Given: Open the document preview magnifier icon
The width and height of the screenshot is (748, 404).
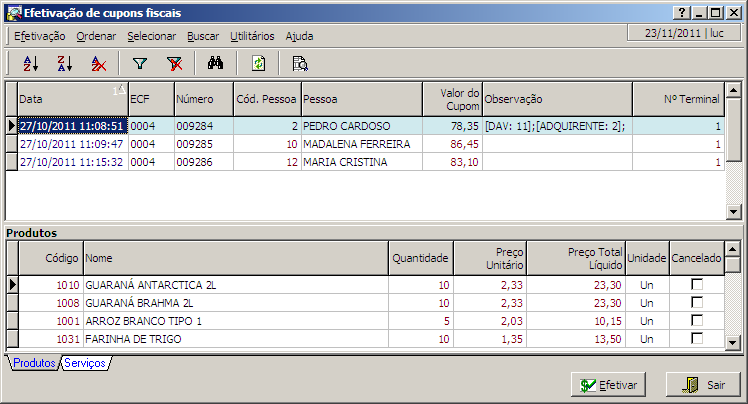Looking at the screenshot, I should (x=299, y=63).
